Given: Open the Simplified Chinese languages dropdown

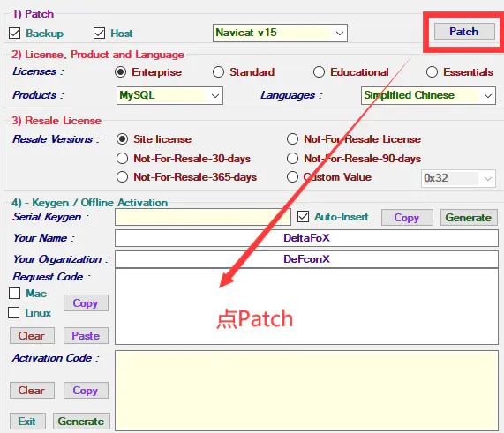Looking at the screenshot, I should pos(428,95).
